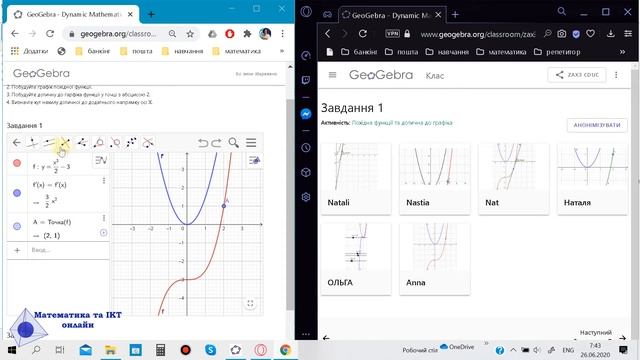Toggle visibility of point A
640x360 pixels.
[17, 226]
